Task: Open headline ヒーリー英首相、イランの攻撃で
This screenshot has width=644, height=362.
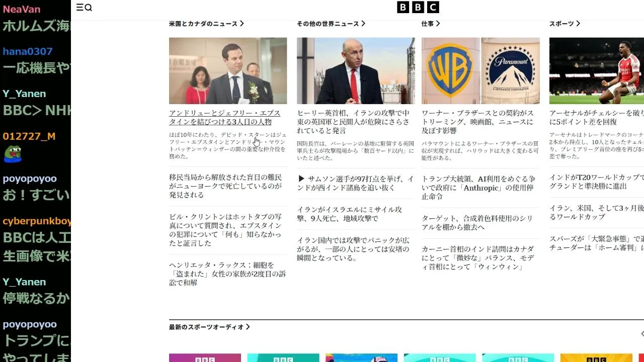Action: (353, 122)
